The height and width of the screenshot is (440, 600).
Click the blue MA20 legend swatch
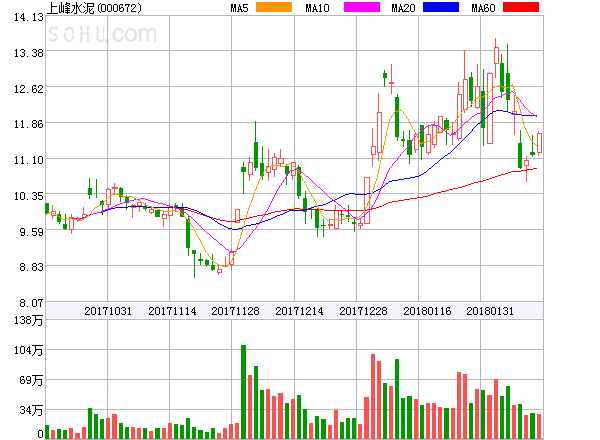[x=441, y=7]
